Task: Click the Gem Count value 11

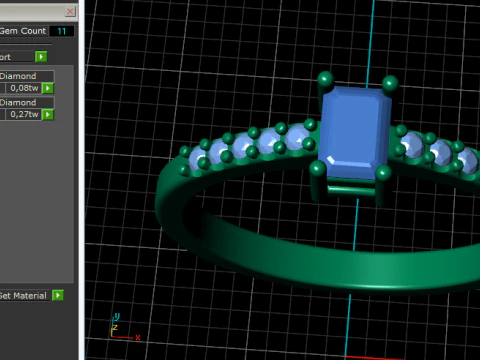Action: point(62,31)
